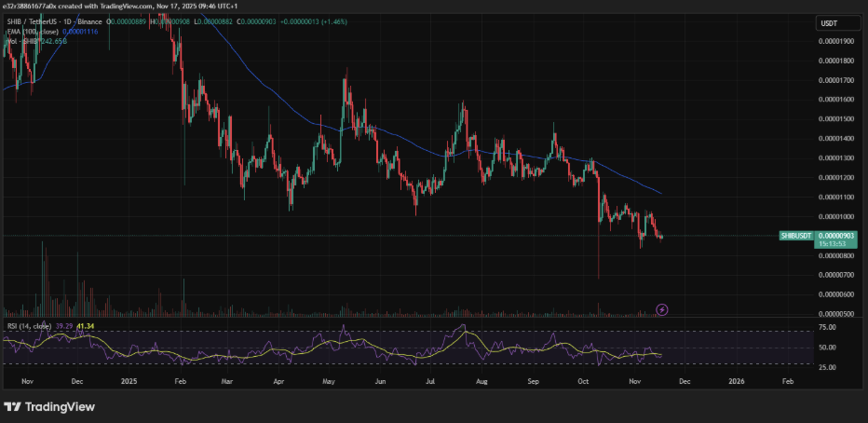Click the 15:13:53 candle countdown timer
868x423 pixels.
832,244
